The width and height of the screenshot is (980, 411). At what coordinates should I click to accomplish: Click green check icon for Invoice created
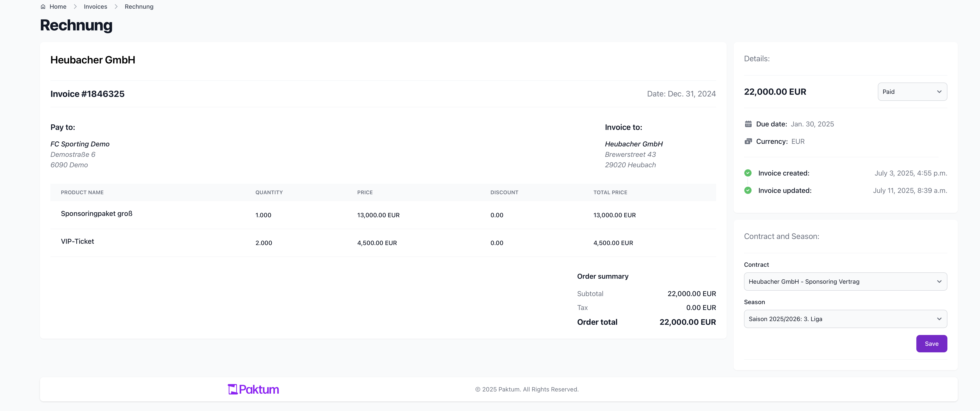click(747, 173)
